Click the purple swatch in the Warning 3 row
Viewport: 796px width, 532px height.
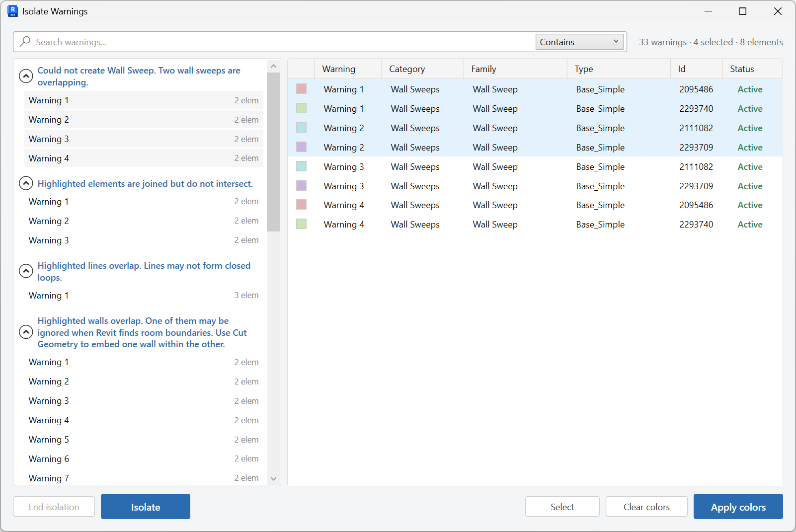pos(301,186)
